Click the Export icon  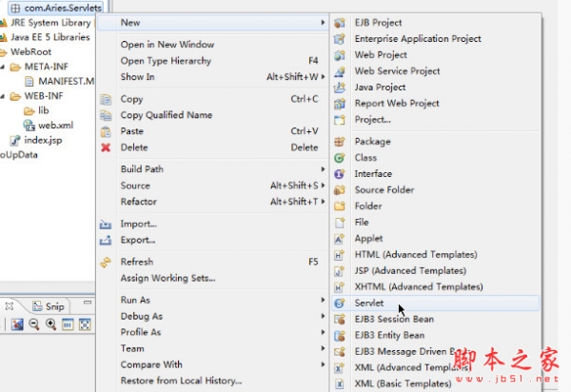pos(106,240)
